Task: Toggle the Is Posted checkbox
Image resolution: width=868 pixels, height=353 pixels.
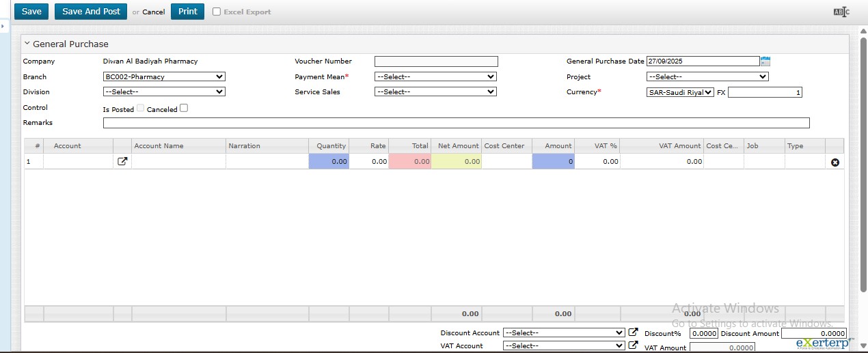Action: [140, 109]
